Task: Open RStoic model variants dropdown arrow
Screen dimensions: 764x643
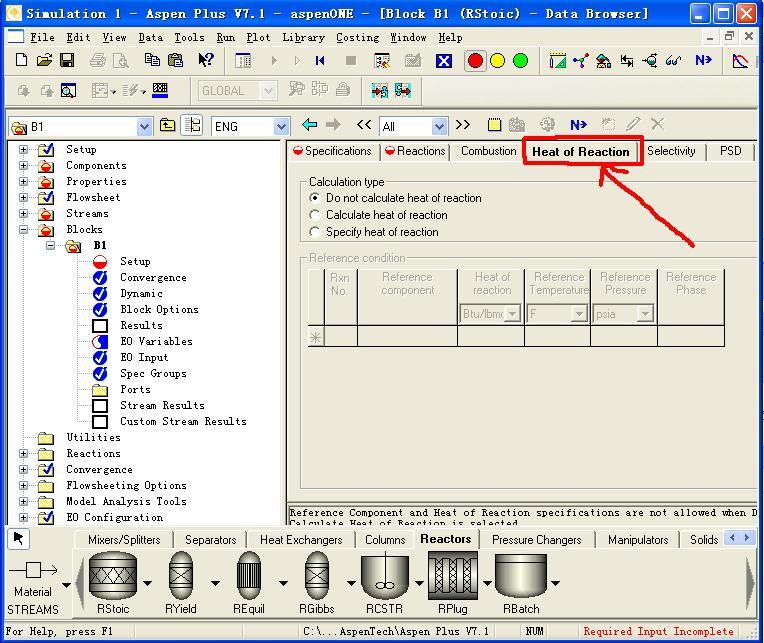Action: 147,583
